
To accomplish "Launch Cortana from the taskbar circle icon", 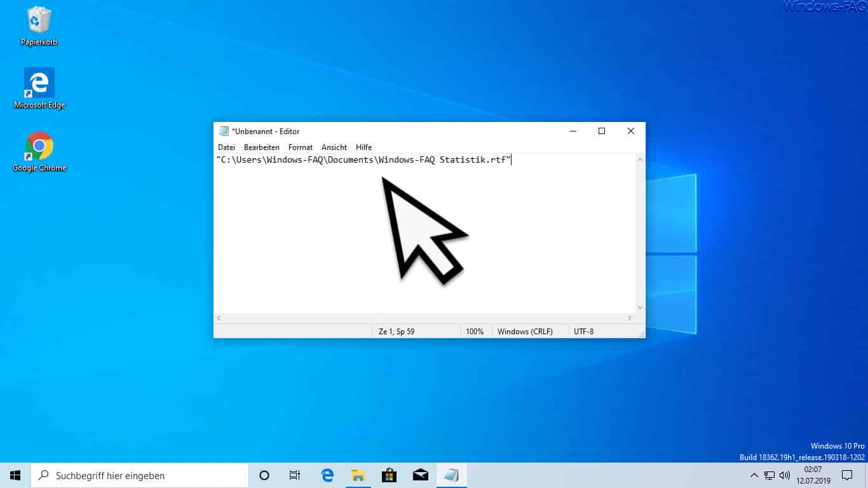I will pos(264,475).
